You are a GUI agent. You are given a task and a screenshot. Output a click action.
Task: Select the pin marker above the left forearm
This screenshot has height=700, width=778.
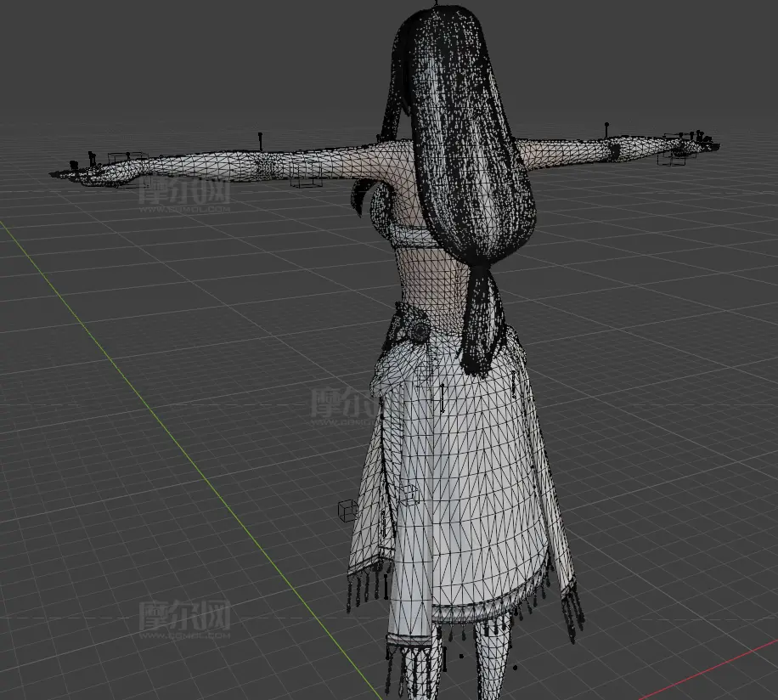260,141
